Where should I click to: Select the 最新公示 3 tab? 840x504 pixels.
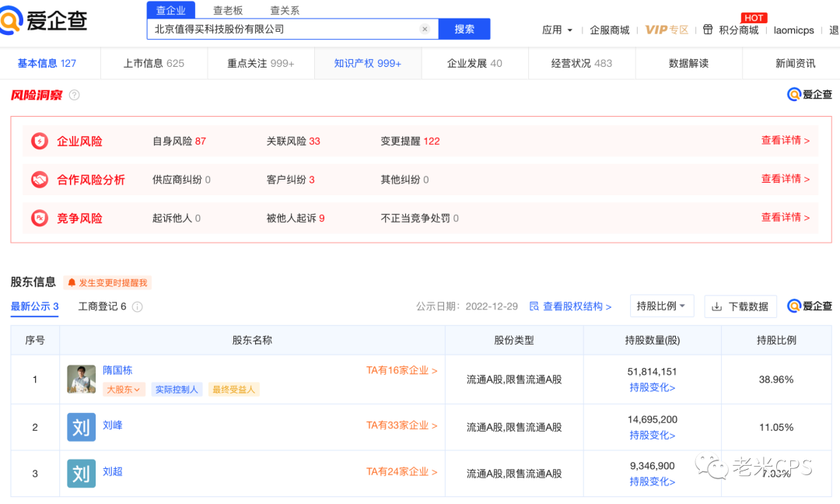(35, 306)
